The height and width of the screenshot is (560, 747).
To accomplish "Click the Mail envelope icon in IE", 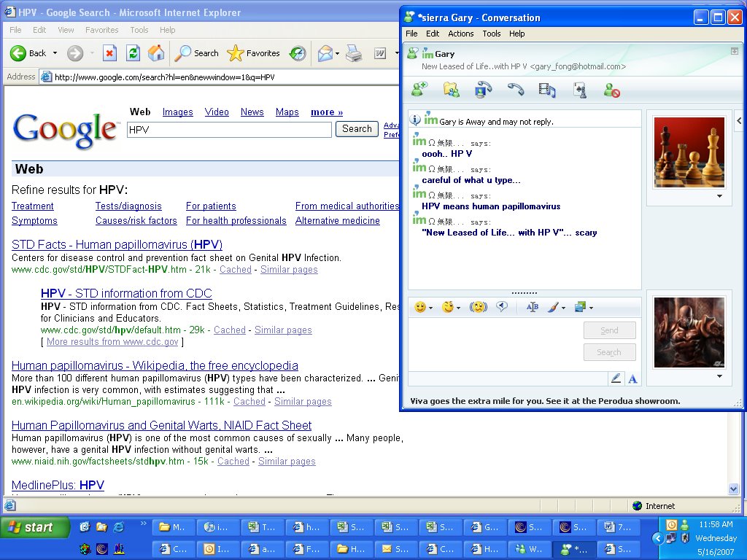I will (325, 53).
